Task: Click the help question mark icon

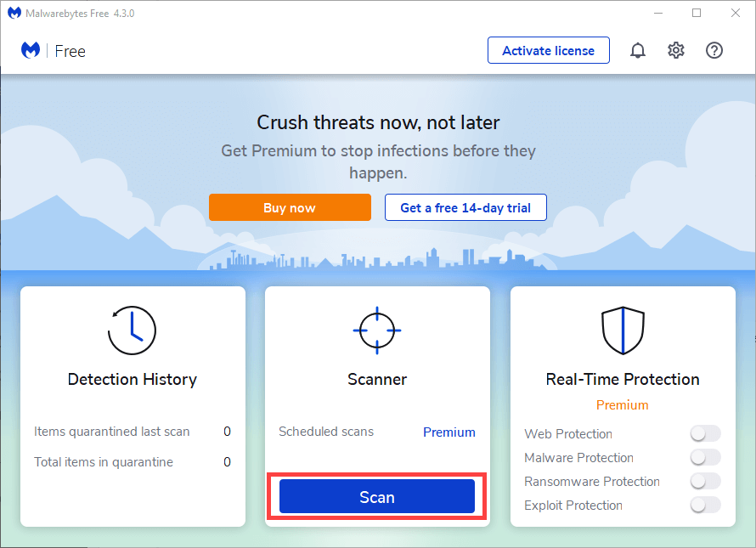Action: point(714,51)
